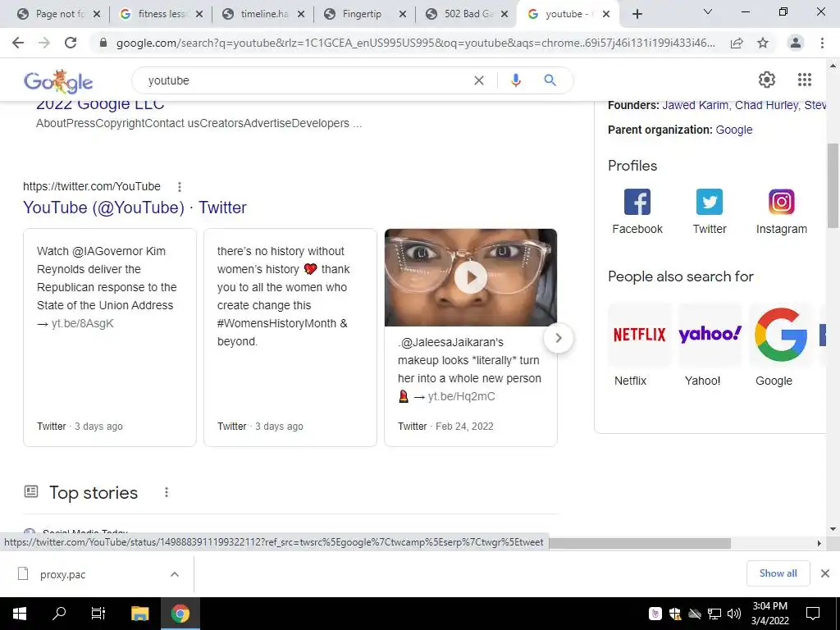Open Google related search thumbnail
Screen dimensions: 840x630
(x=781, y=335)
